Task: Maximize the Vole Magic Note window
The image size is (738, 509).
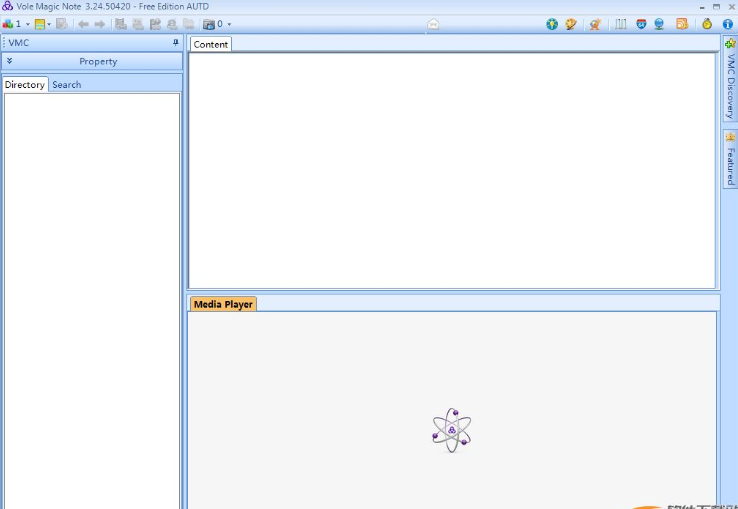Action: coord(716,7)
